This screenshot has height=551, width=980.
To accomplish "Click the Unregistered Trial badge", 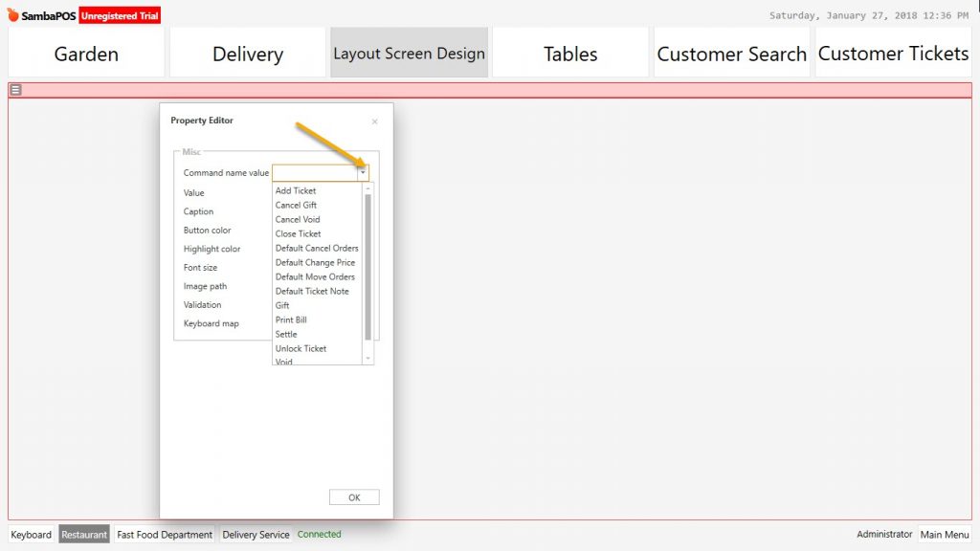I will click(x=120, y=15).
